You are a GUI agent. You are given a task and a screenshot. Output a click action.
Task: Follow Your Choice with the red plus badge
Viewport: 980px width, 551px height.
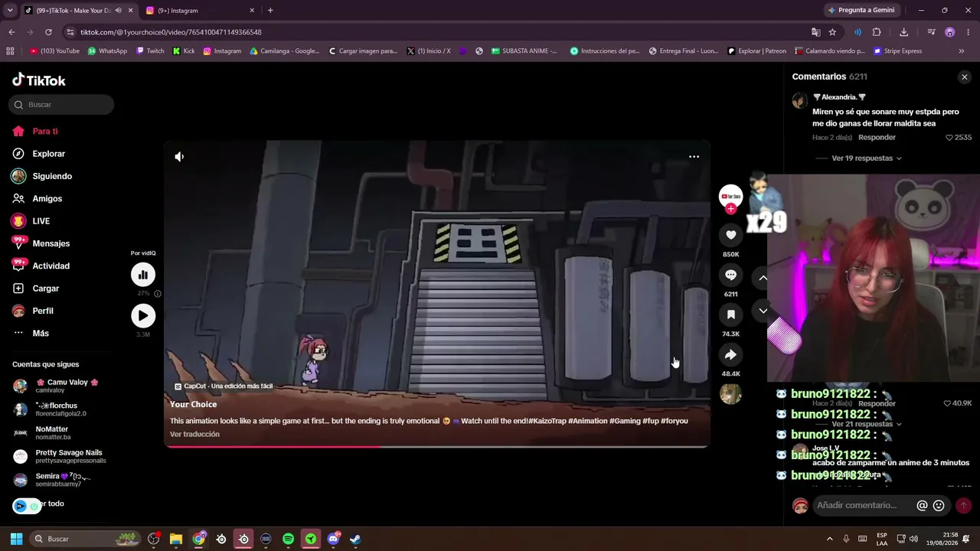tap(730, 209)
